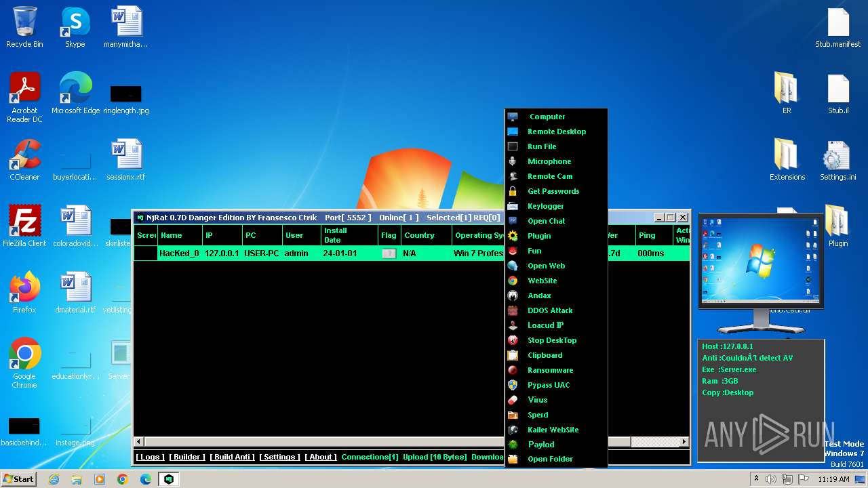This screenshot has height=488, width=868.
Task: Click the Open Web globe icon
Action: (513, 266)
